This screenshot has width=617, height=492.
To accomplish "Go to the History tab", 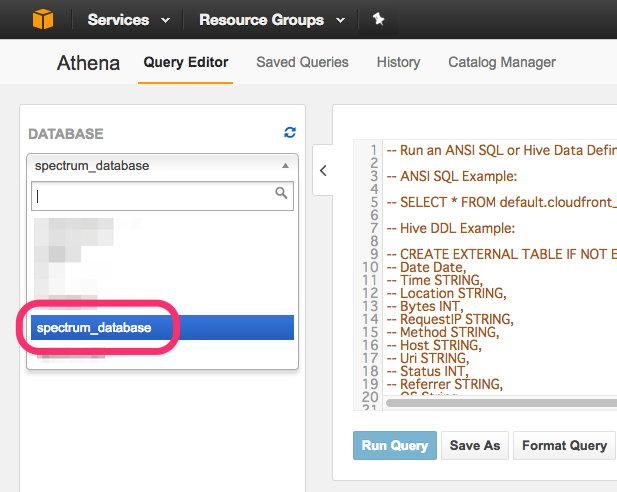I will click(398, 62).
